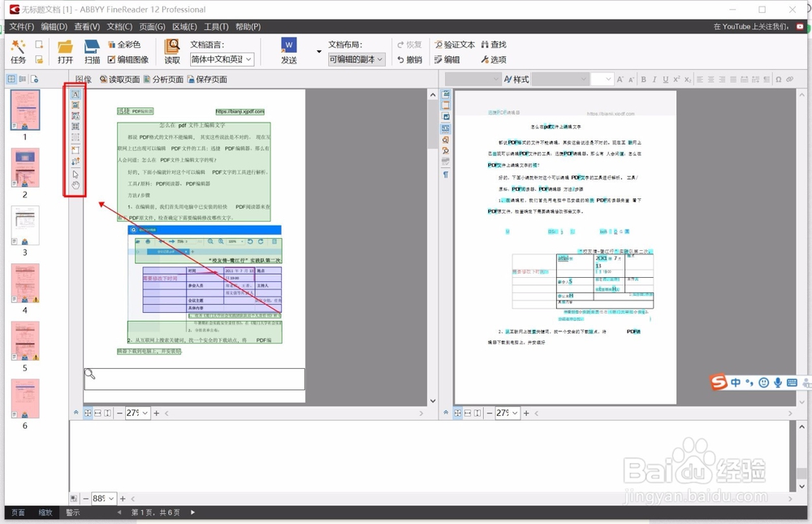Select page 2 thumbnail
The width and height of the screenshot is (812, 524).
point(25,168)
